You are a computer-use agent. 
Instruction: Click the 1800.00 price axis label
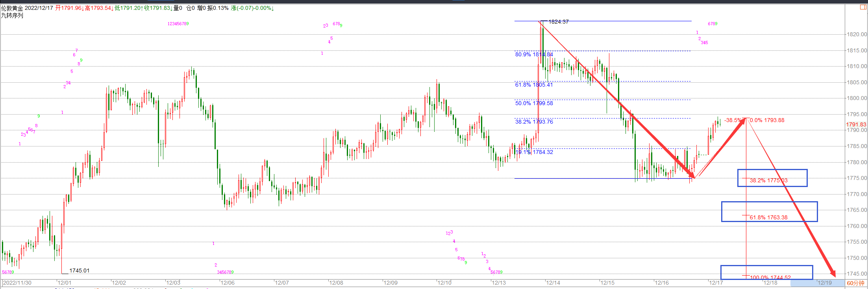(x=857, y=98)
